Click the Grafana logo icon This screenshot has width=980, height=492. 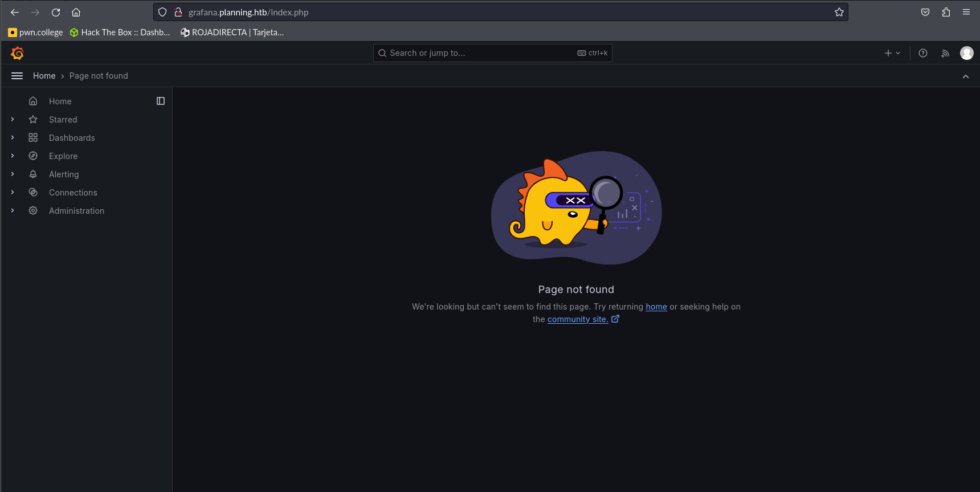point(18,53)
